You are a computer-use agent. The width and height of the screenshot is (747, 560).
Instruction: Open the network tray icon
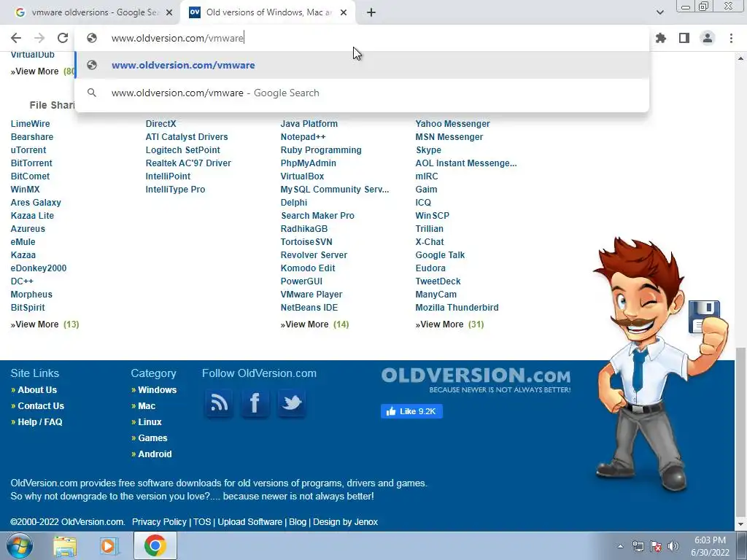tap(638, 546)
